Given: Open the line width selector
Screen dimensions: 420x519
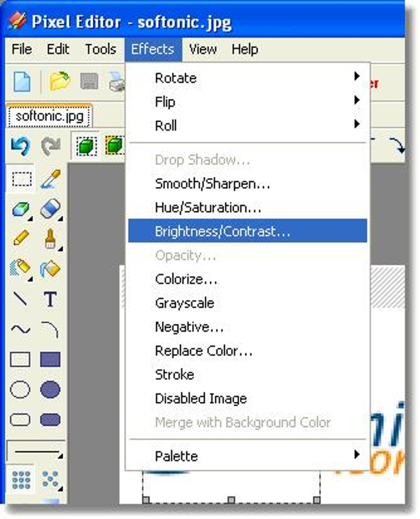Looking at the screenshot, I should [36, 452].
